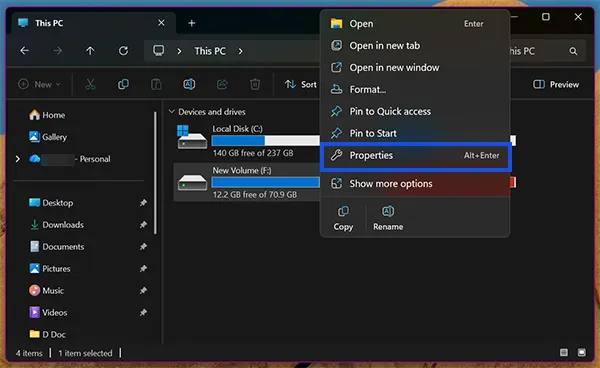
Task: Click the Cut scissors icon
Action: (x=90, y=84)
